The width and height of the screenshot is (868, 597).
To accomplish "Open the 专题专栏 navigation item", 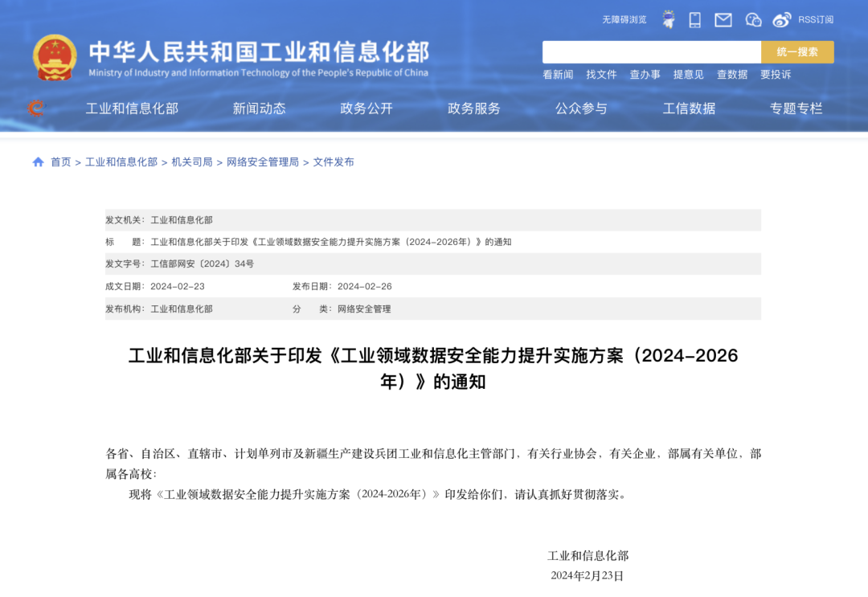I will (796, 108).
